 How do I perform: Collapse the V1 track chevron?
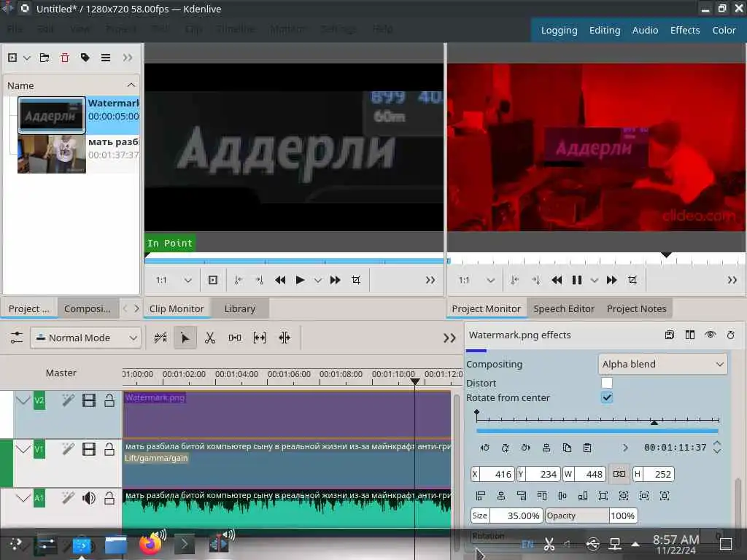coord(23,449)
